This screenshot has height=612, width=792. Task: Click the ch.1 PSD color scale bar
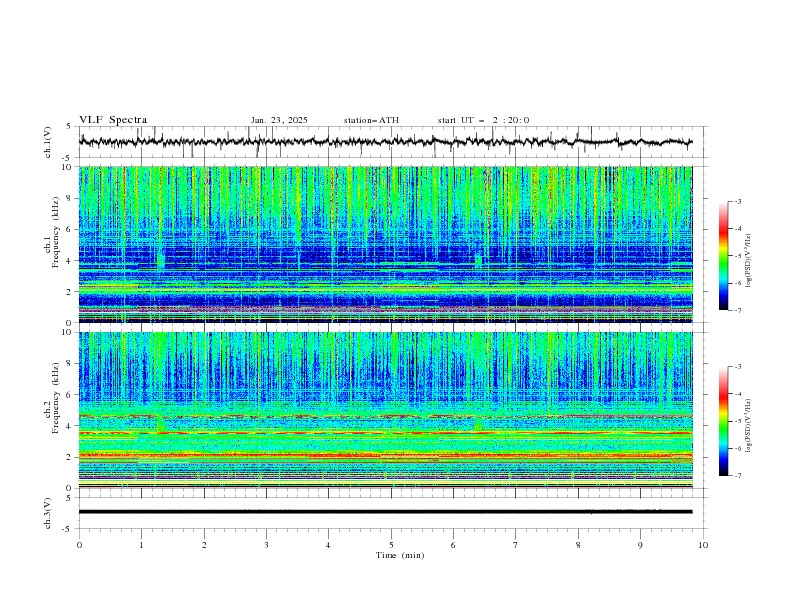tap(723, 256)
